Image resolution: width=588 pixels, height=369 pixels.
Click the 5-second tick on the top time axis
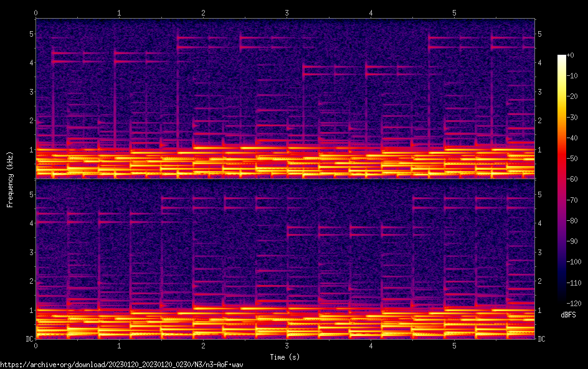point(454,12)
